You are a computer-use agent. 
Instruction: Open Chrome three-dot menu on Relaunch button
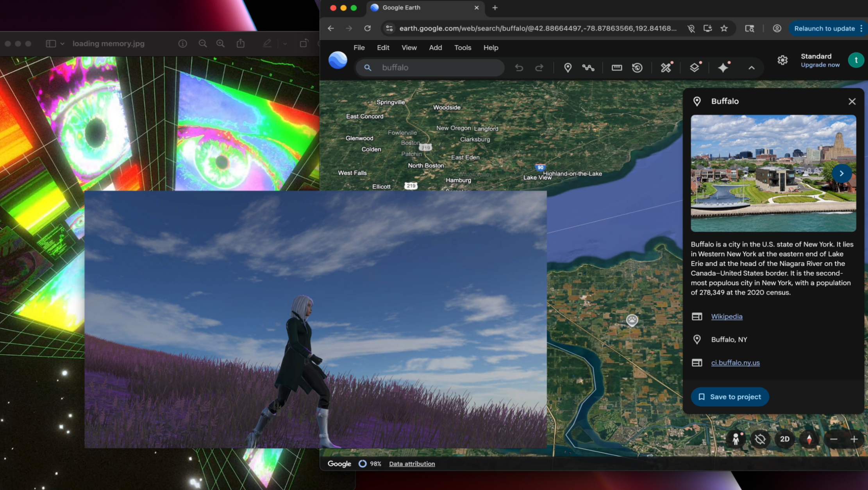coord(861,28)
